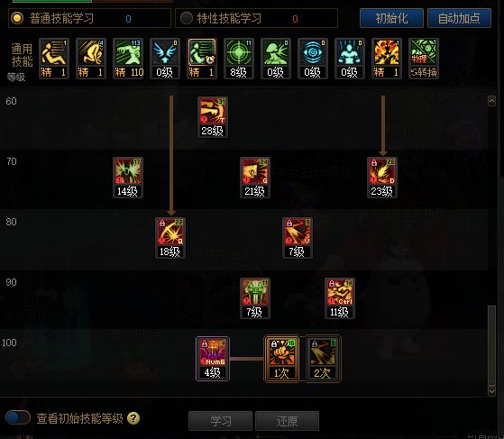The width and height of the screenshot is (504, 439).
Task: Click the 学习 learn button
Action: 221,421
